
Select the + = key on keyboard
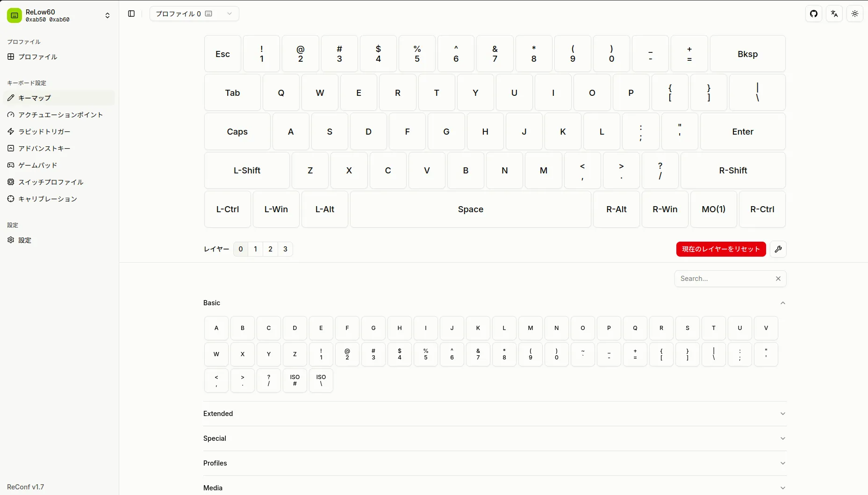pos(689,54)
